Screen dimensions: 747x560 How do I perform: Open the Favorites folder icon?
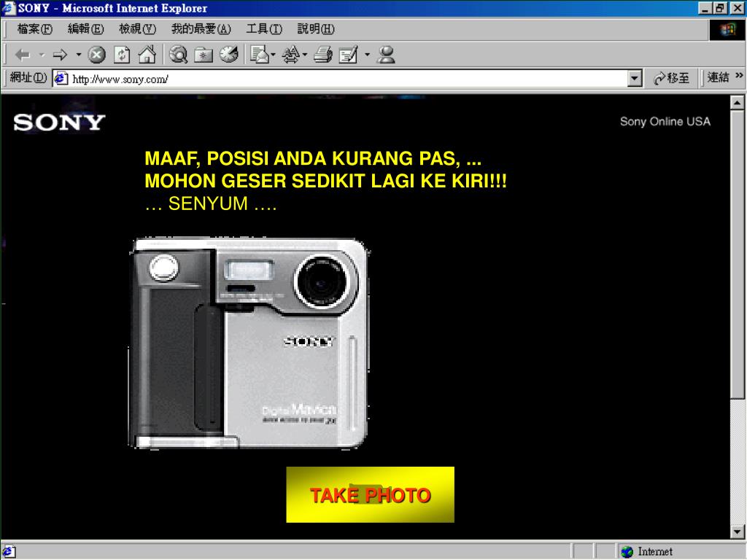[204, 55]
